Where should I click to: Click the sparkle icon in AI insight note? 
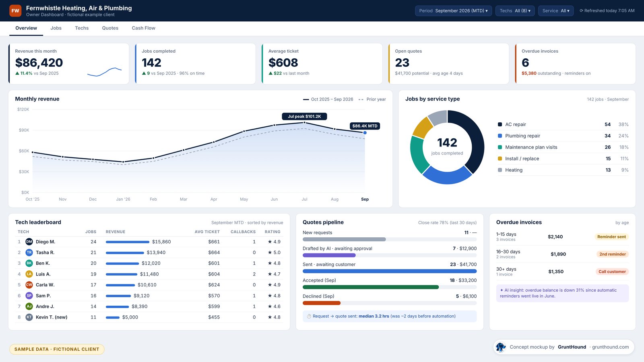pos(502,290)
